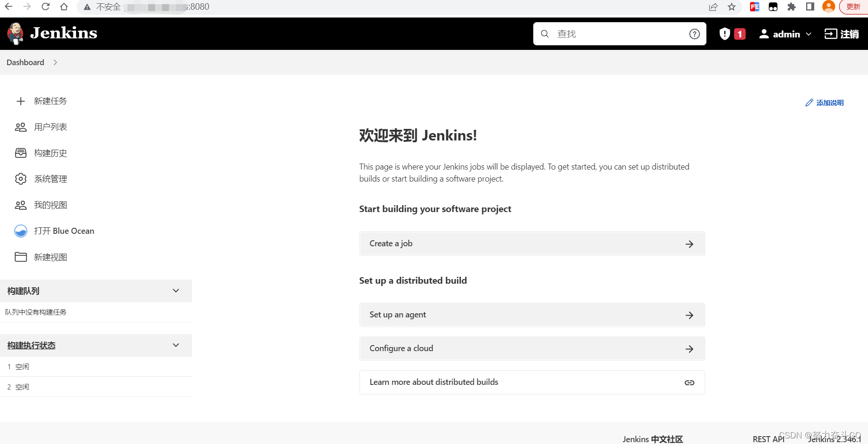Open the Jenkins 中文社区 footer link
The image size is (868, 444).
tap(652, 439)
